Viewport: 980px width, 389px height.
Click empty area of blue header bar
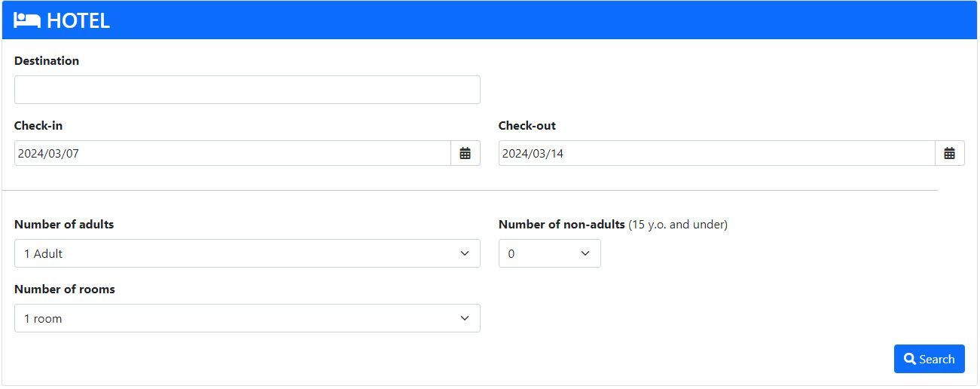click(x=527, y=20)
